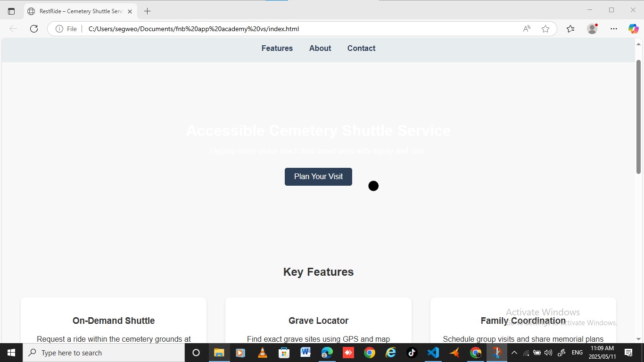Viewport: 644px width, 362px height.
Task: Select About in the navigation bar
Action: (x=320, y=48)
